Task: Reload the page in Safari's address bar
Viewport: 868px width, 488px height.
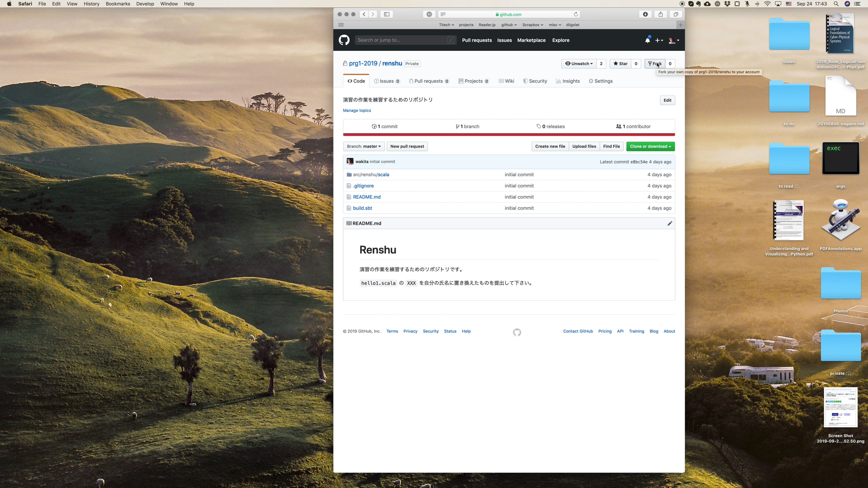Action: pyautogui.click(x=575, y=14)
